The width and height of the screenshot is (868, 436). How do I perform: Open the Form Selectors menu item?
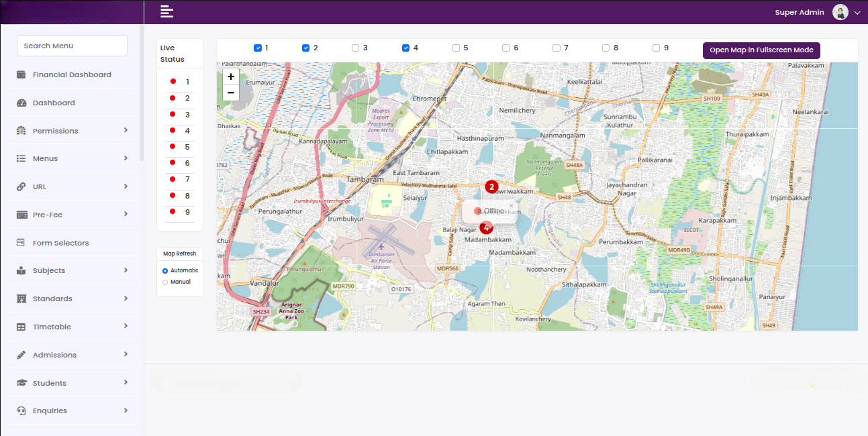(x=72, y=243)
